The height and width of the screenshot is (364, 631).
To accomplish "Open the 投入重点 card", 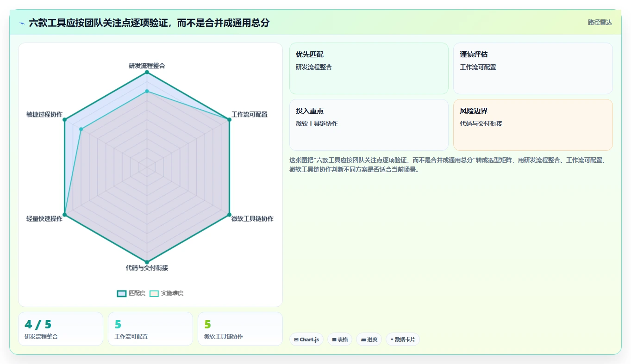I will click(x=369, y=125).
